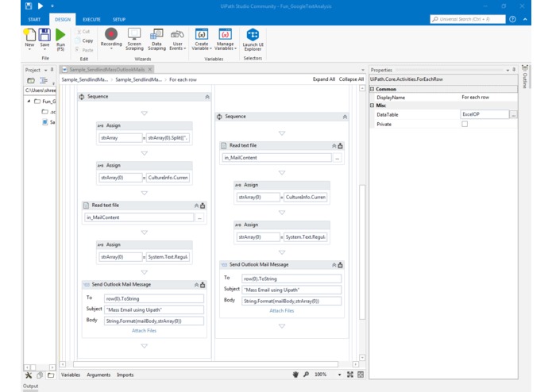Collapse the Fun_G project tree node

coord(29,102)
